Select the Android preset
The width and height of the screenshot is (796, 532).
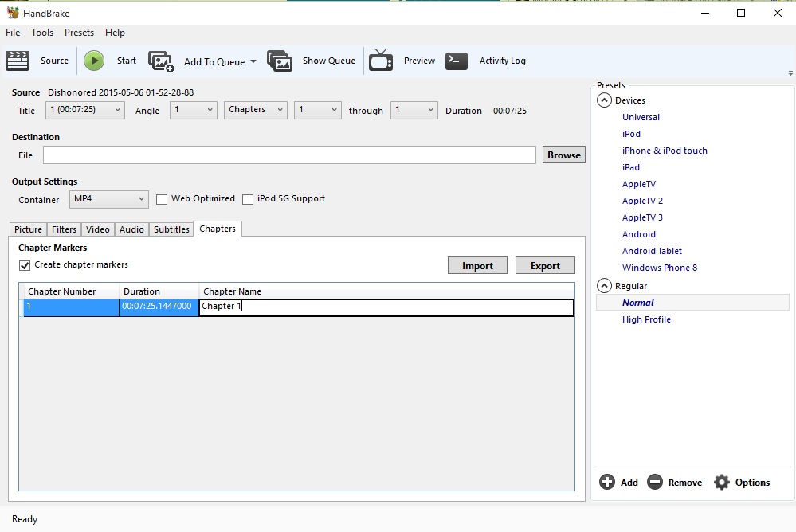click(638, 234)
